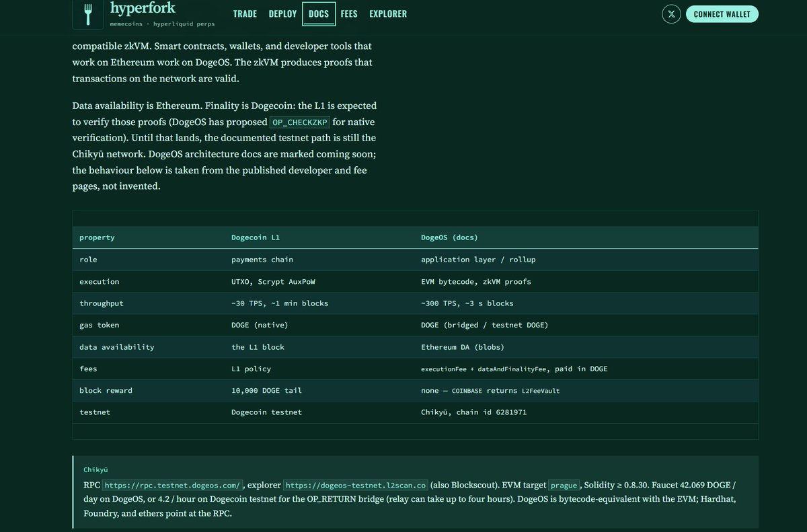Open the X (Twitter) profile icon
The width and height of the screenshot is (807, 532).
click(x=671, y=14)
